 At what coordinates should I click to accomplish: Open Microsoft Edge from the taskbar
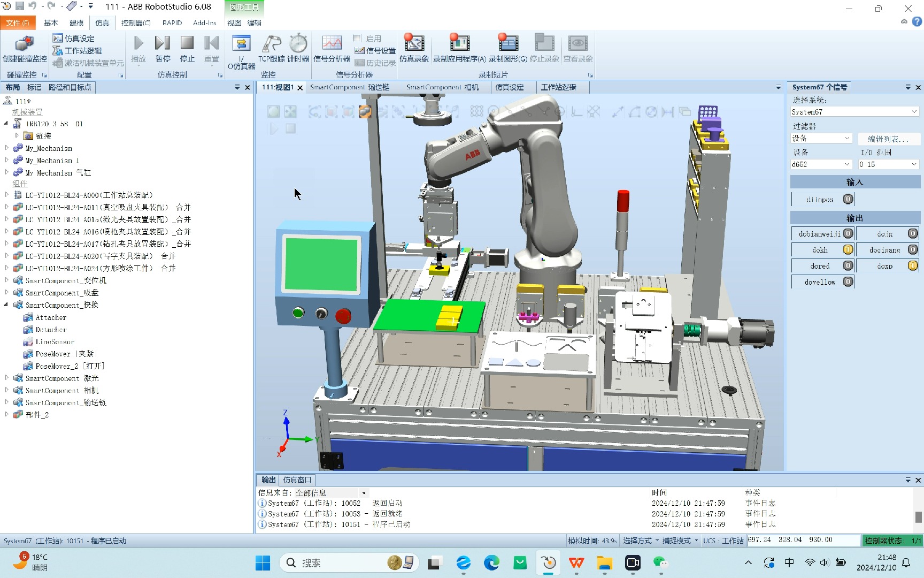tap(491, 562)
